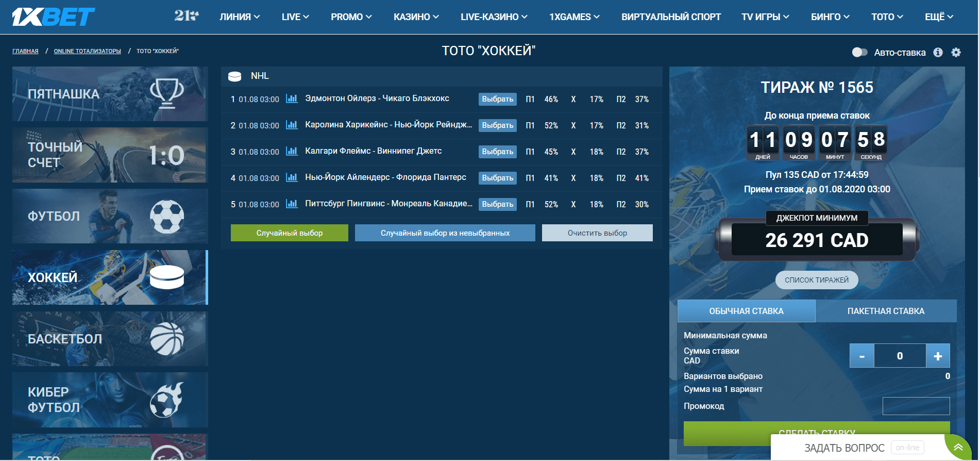The image size is (980, 461).
Task: Open the КИБЕР ФУТБОЛ toto category
Action: coord(110,400)
